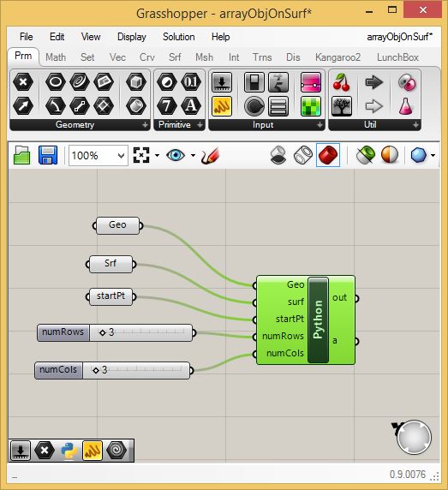This screenshot has height=490, width=448.
Task: Select the filled black arrow Util icon
Action: 374,82
